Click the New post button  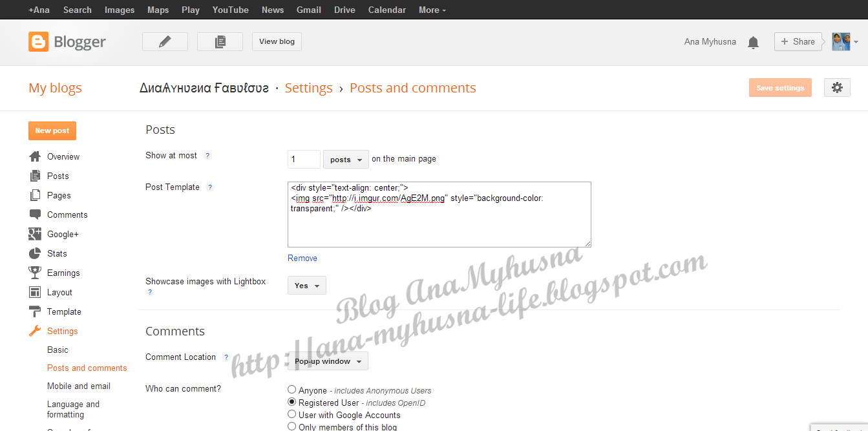(x=52, y=131)
